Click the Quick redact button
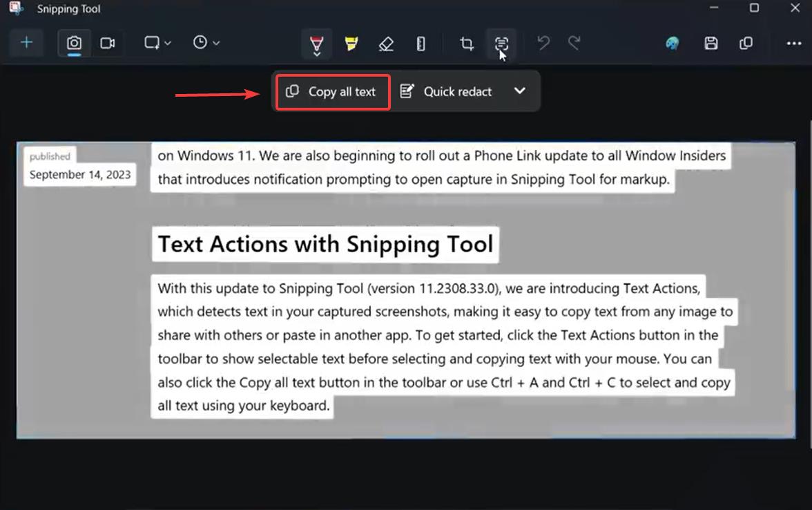 447,92
